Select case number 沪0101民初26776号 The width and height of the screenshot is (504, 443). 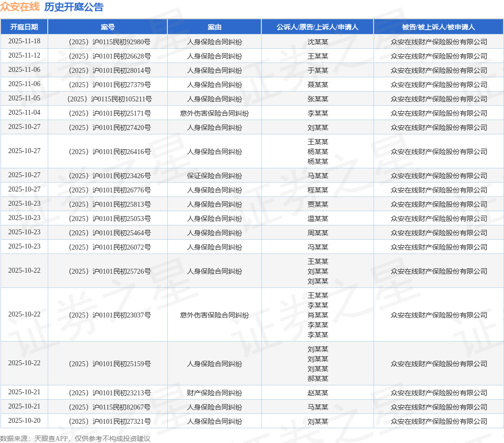tap(122, 190)
